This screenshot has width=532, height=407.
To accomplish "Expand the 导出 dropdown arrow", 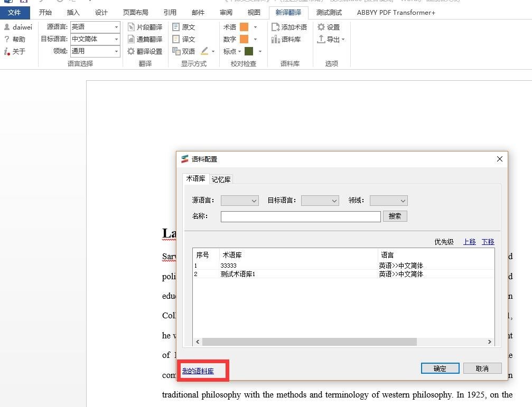I will [343, 39].
